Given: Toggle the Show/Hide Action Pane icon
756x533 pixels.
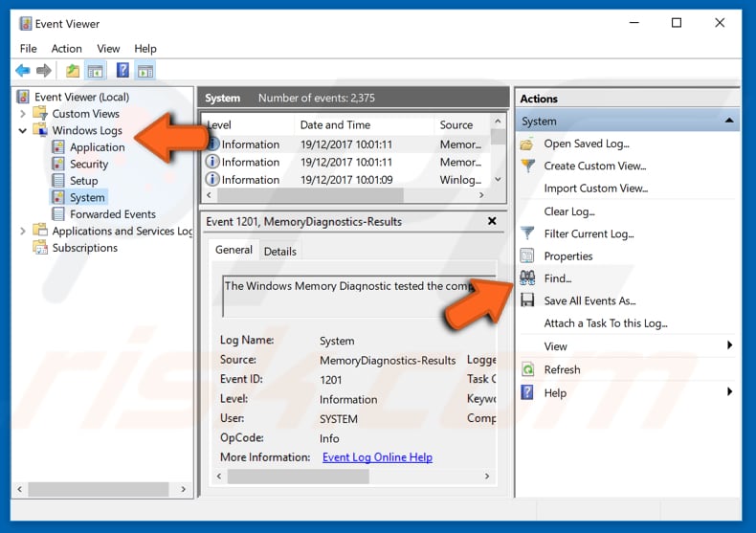Looking at the screenshot, I should point(145,71).
